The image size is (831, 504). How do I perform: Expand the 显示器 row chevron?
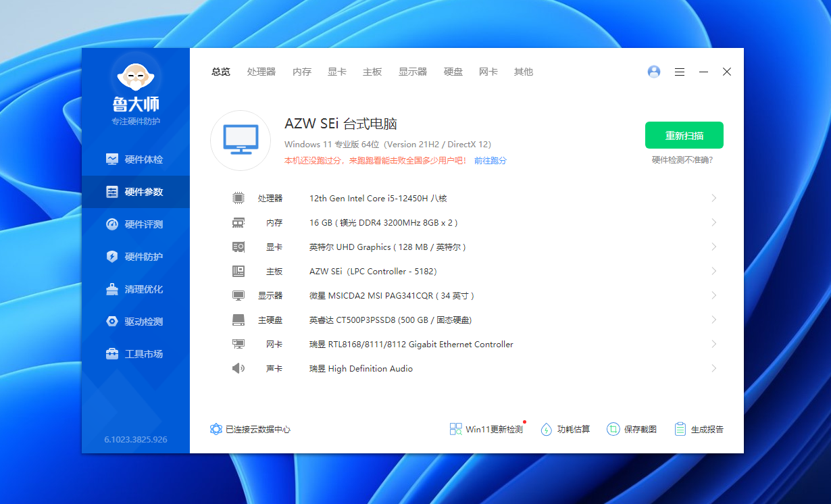714,296
